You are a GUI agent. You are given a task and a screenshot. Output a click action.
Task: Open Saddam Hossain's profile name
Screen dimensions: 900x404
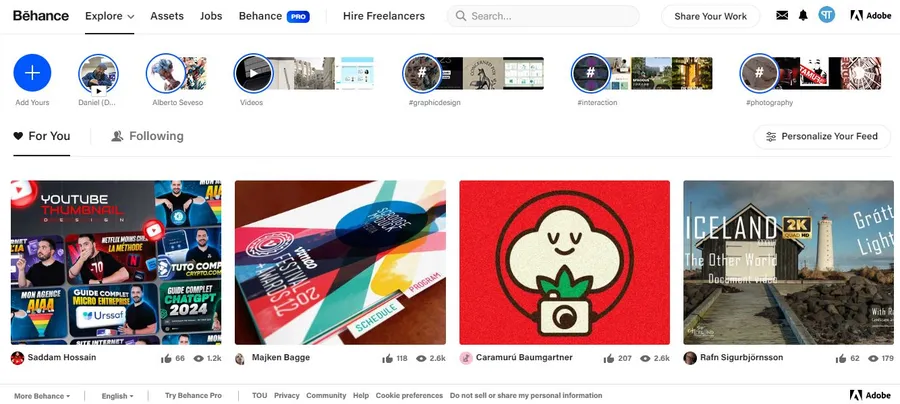62,358
